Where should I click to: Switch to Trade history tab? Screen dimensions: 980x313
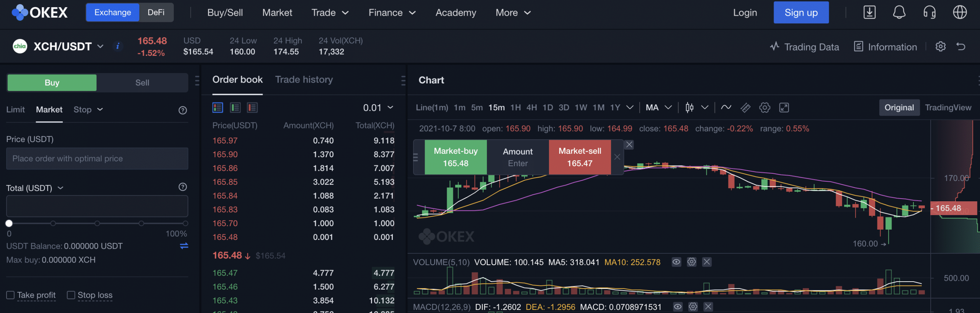pyautogui.click(x=304, y=80)
